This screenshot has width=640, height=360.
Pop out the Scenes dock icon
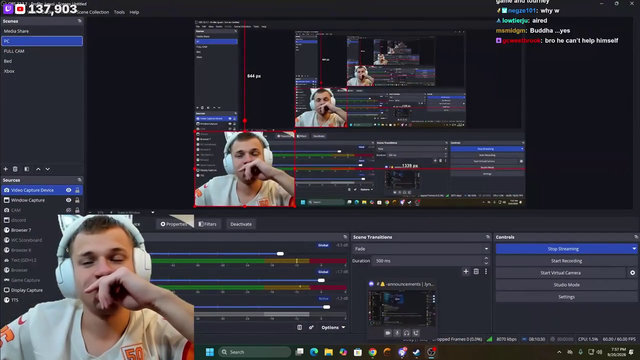click(80, 21)
